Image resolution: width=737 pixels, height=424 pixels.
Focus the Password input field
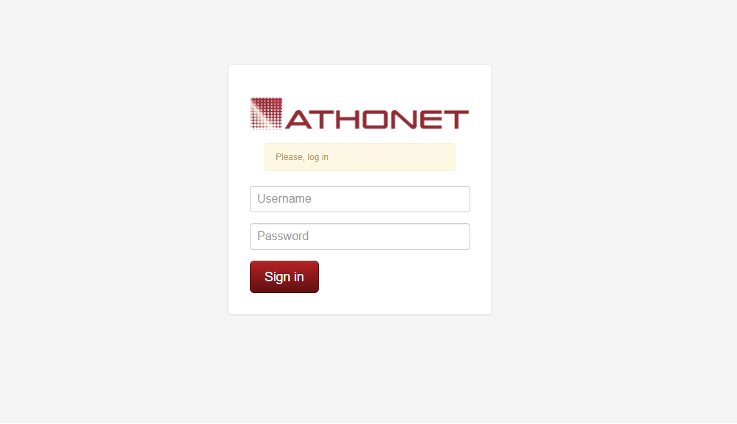click(360, 236)
